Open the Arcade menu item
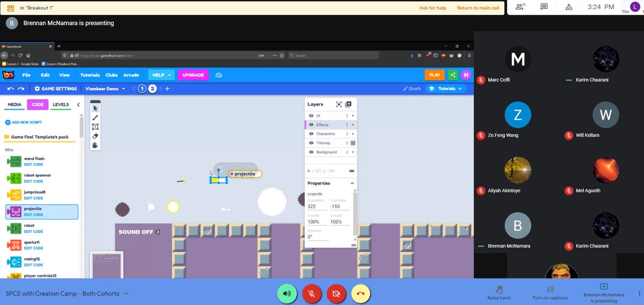 131,75
